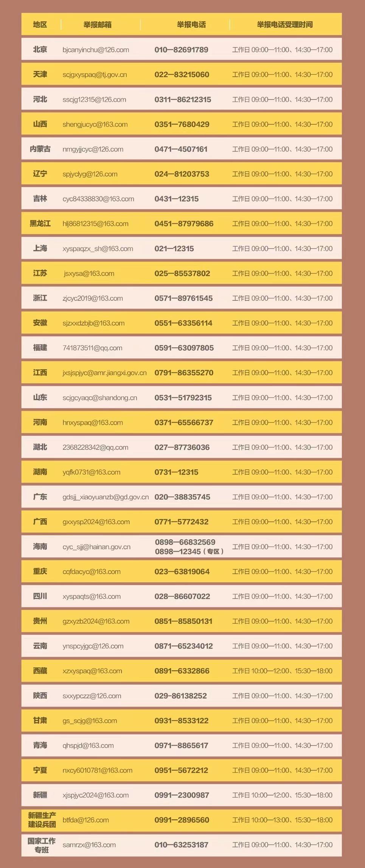Click the Hainan 0898—12345 专区 phone number

pyautogui.click(x=189, y=552)
